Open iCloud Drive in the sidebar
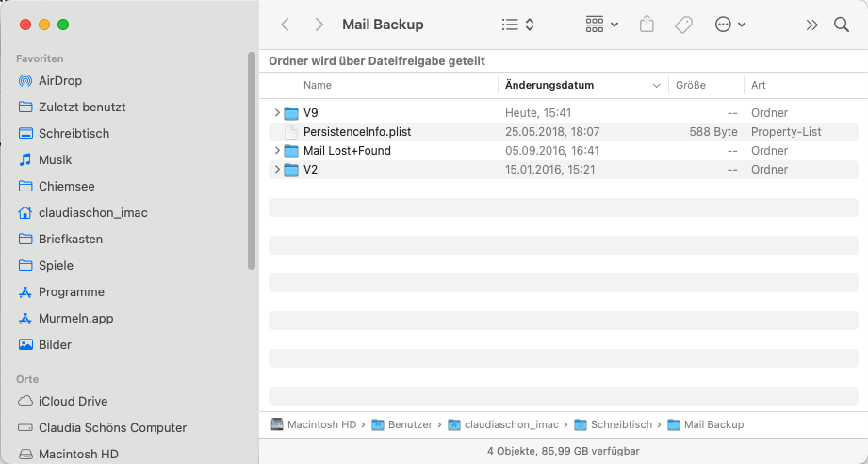This screenshot has width=868, height=464. point(72,402)
